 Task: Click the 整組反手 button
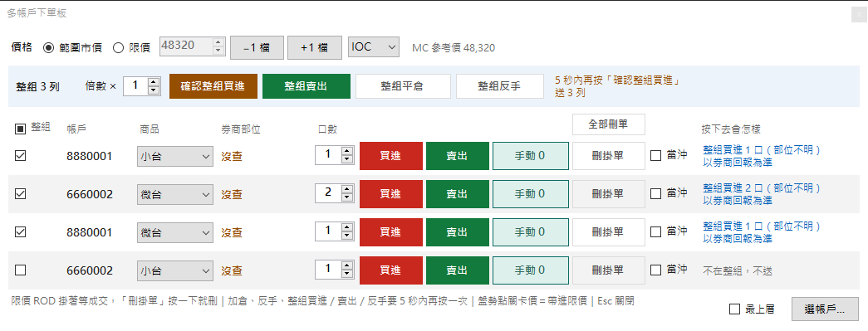coord(499,86)
